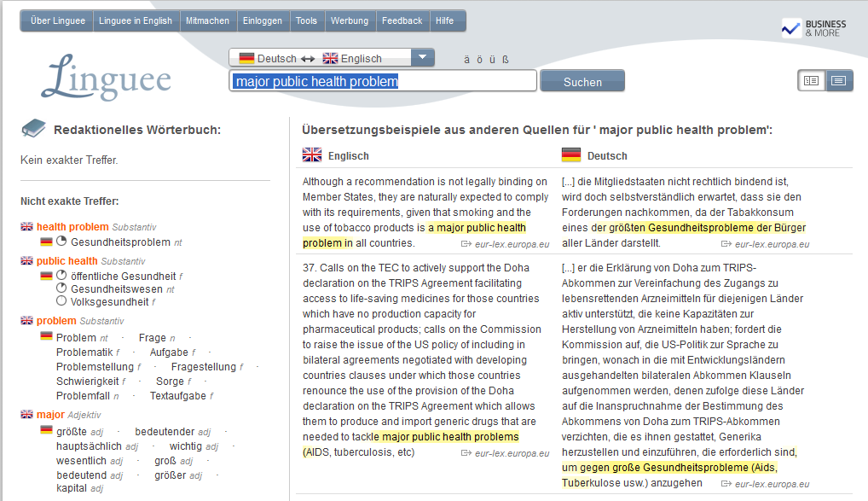Click highlighted 'major public health problems' in second example

(x=450, y=437)
